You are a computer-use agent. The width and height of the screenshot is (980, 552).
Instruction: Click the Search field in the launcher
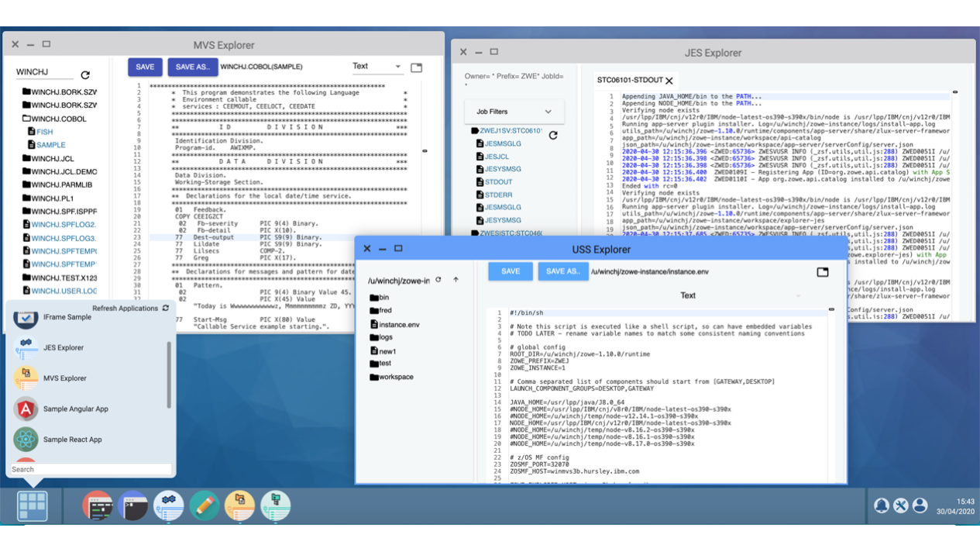point(91,469)
